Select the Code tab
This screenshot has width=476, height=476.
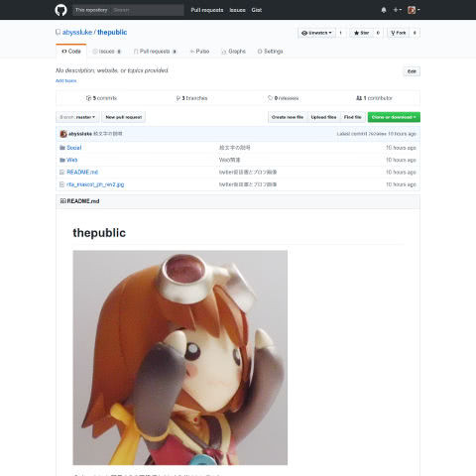(71, 52)
